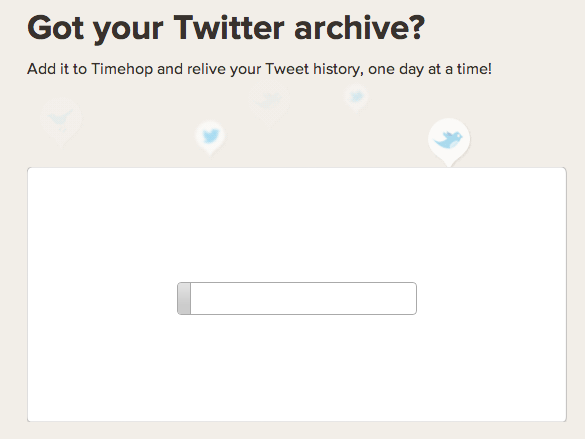Screen dimensions: 585x439
Task: Click 'one day at a time!' text
Action: click(x=430, y=69)
